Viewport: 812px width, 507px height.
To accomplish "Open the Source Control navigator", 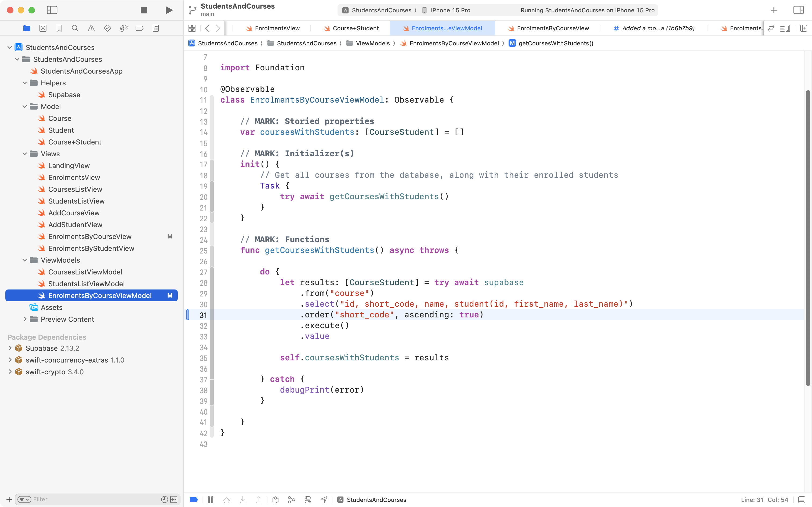I will point(43,28).
